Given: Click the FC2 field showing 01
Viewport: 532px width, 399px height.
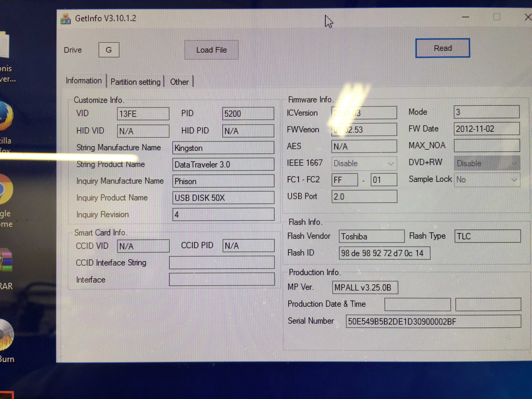Looking at the screenshot, I should [x=384, y=180].
